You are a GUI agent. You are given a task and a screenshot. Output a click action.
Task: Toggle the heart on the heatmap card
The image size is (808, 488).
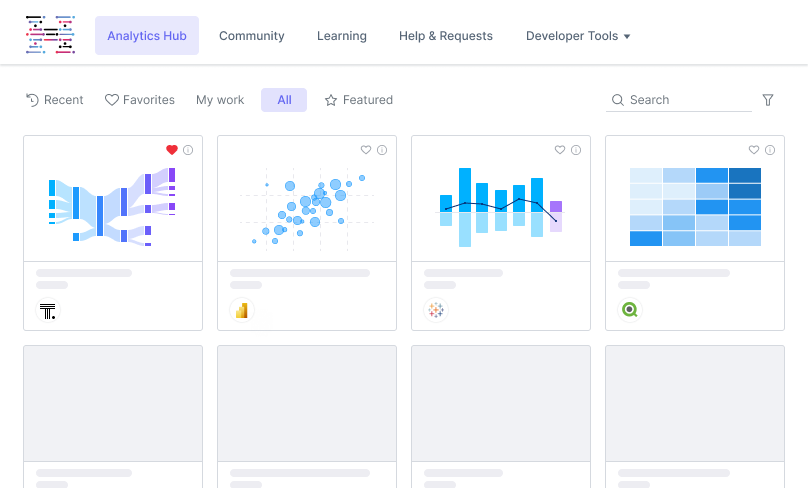click(754, 150)
